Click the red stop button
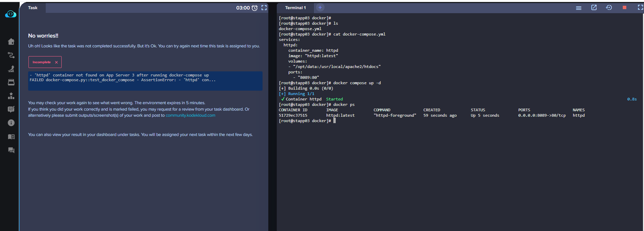The height and width of the screenshot is (231, 644). [624, 7]
